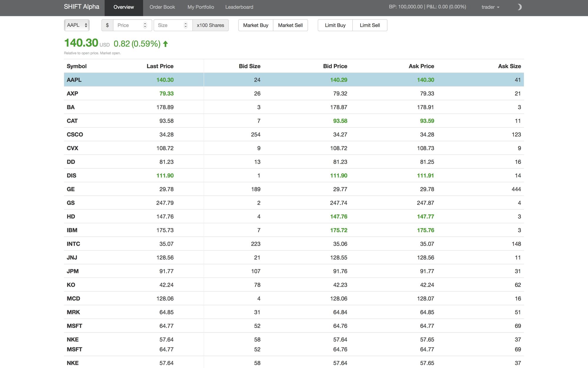
Task: Click CAT bid price 93.58
Action: (340, 121)
